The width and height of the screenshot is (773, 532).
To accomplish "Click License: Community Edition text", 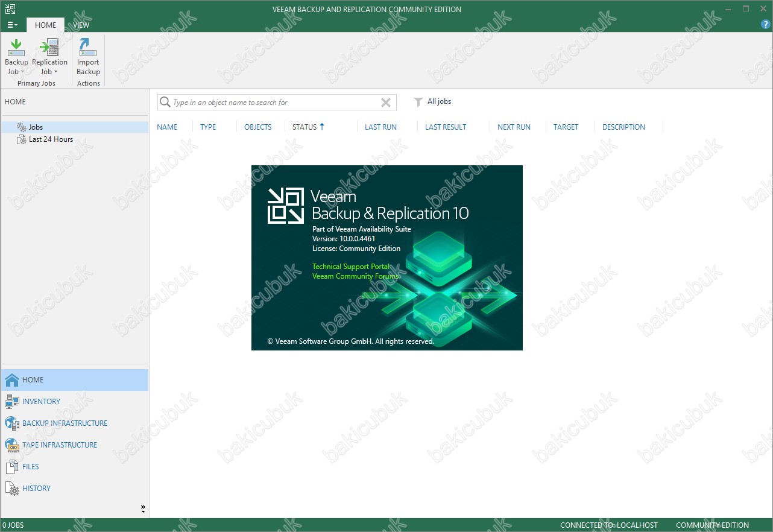I will (356, 249).
